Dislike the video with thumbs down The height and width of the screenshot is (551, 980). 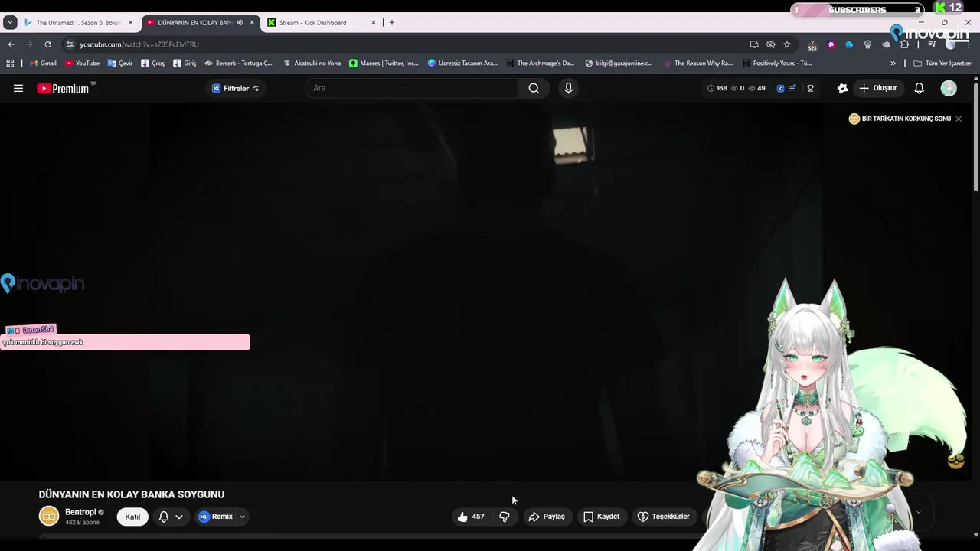click(504, 517)
